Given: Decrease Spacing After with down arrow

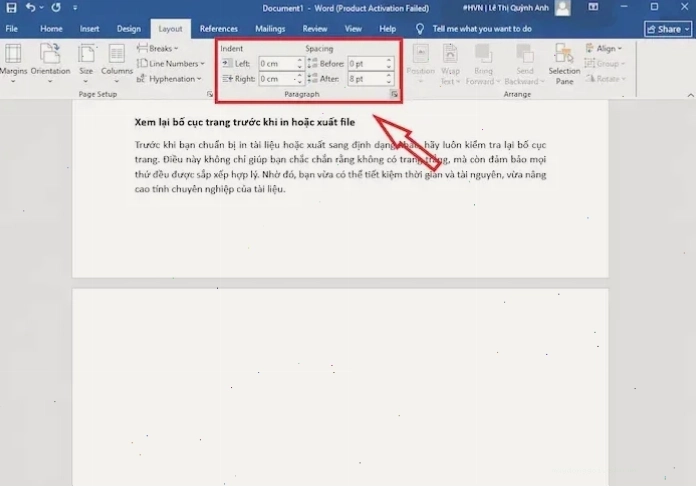Looking at the screenshot, I should coord(389,82).
